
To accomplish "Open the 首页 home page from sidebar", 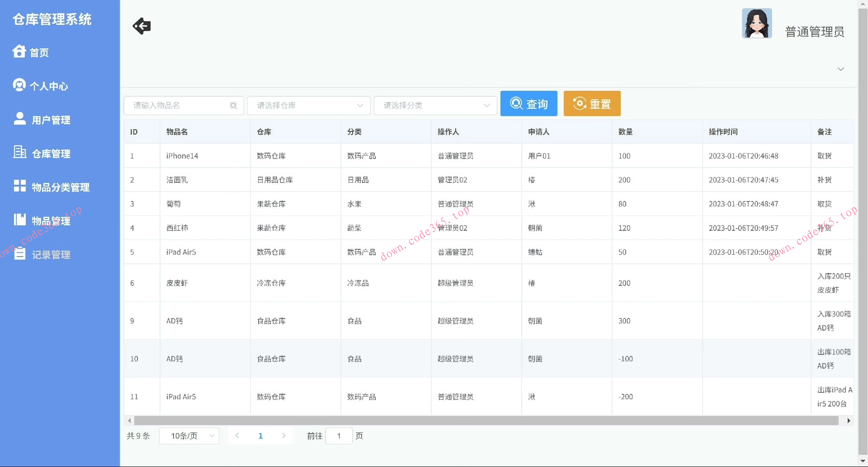I will tap(39, 52).
